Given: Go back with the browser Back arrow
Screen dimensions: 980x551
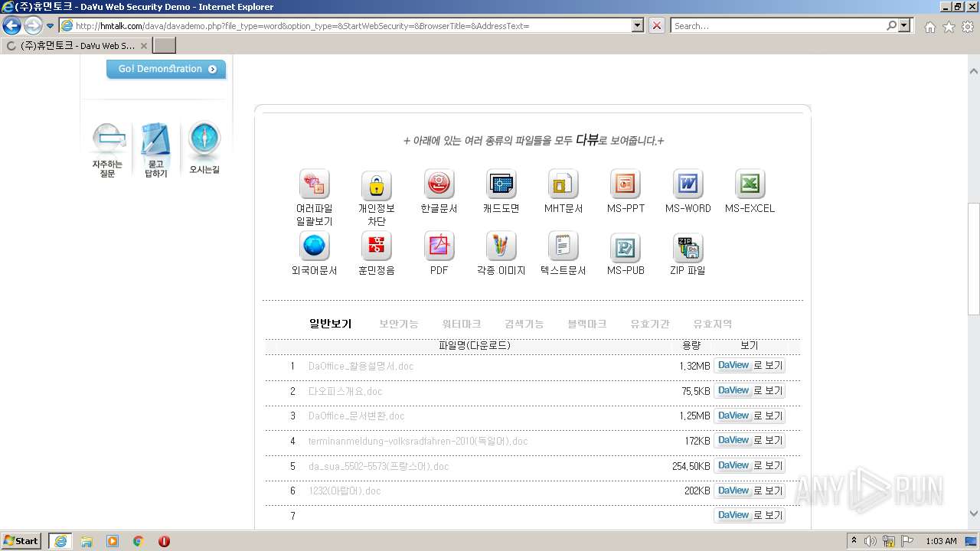Looking at the screenshot, I should tap(12, 26).
